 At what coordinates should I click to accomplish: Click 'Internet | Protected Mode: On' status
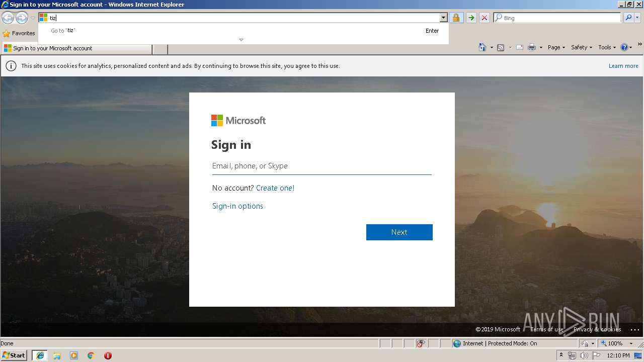515,343
